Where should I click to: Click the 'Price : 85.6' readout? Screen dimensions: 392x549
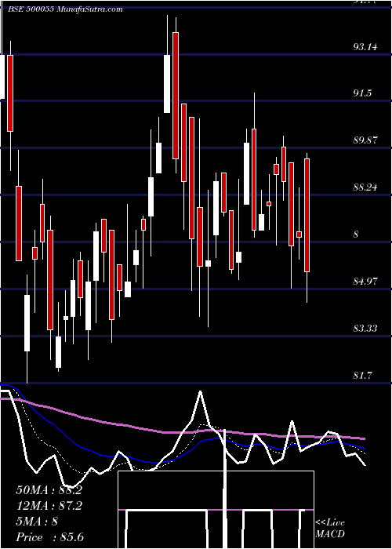(49, 537)
